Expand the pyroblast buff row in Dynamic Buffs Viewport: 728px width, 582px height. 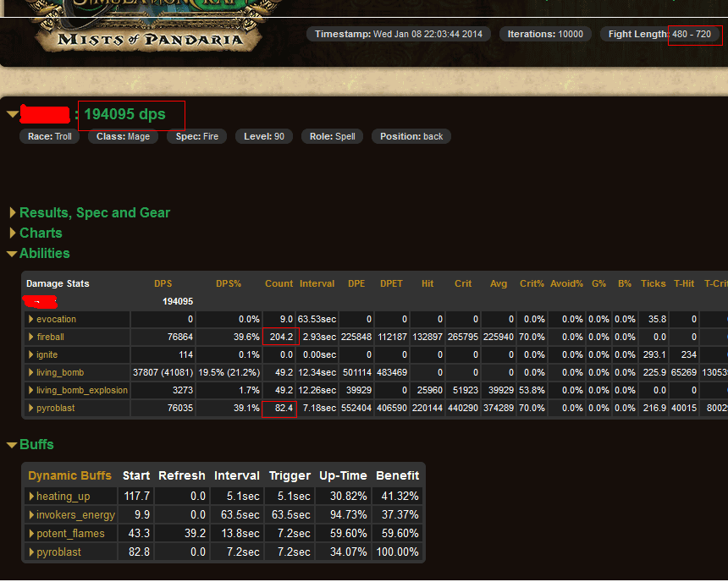click(x=31, y=552)
